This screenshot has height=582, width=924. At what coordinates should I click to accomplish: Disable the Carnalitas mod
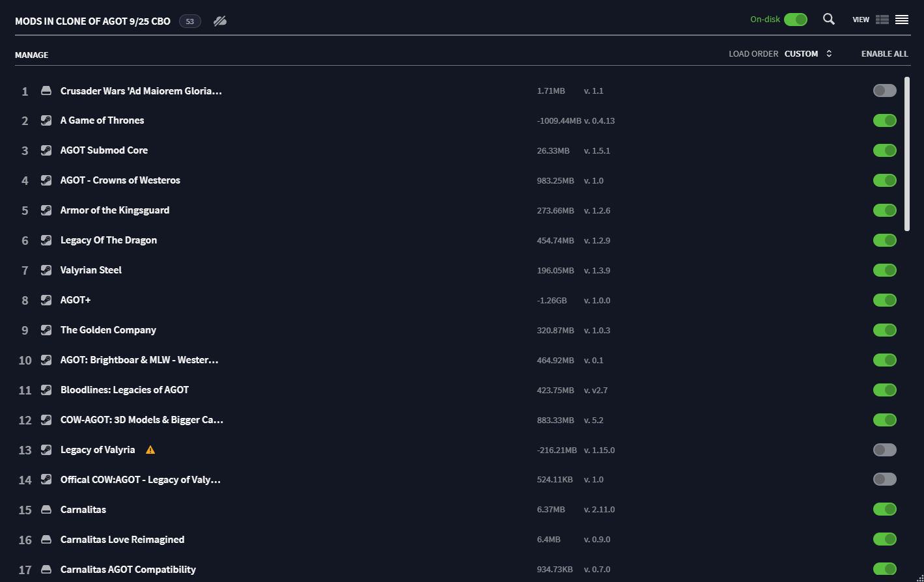coord(885,510)
